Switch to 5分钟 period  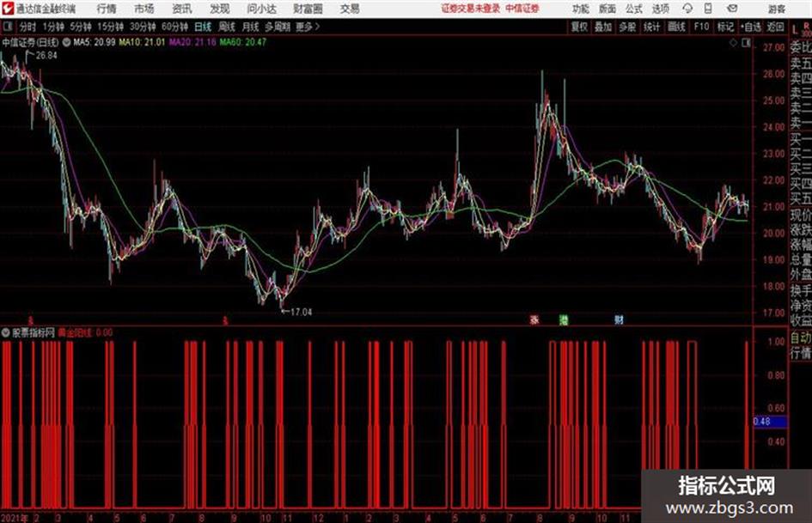click(80, 27)
